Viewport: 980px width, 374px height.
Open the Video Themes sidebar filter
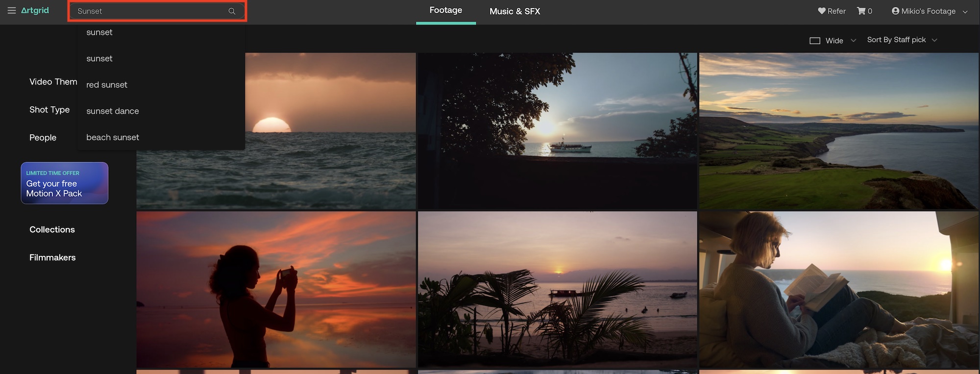tap(53, 82)
